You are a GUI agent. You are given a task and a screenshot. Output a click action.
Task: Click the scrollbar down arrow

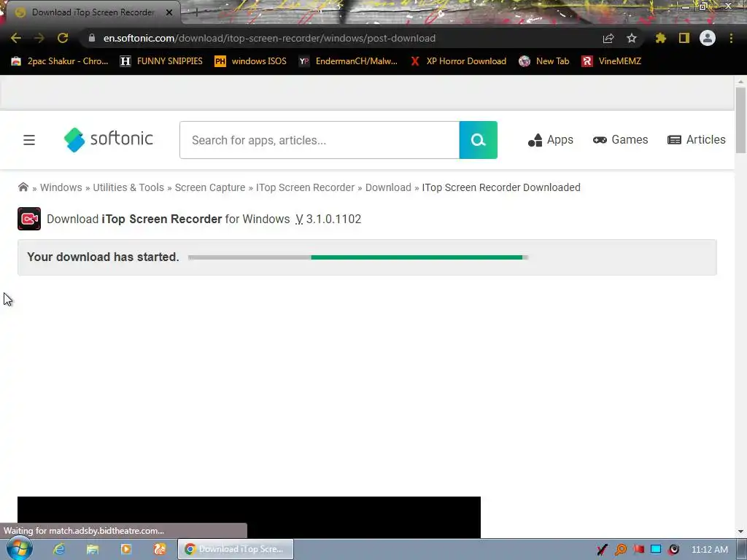click(741, 532)
